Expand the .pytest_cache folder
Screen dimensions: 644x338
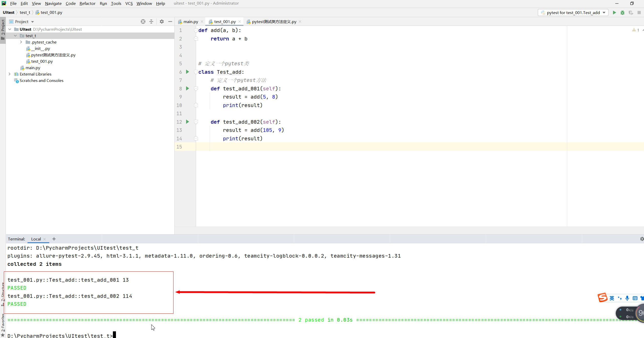[x=21, y=42]
